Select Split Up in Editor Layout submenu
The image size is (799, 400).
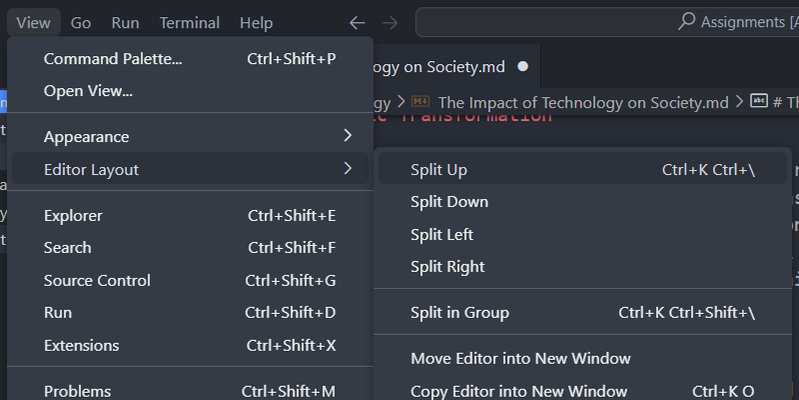(x=439, y=170)
